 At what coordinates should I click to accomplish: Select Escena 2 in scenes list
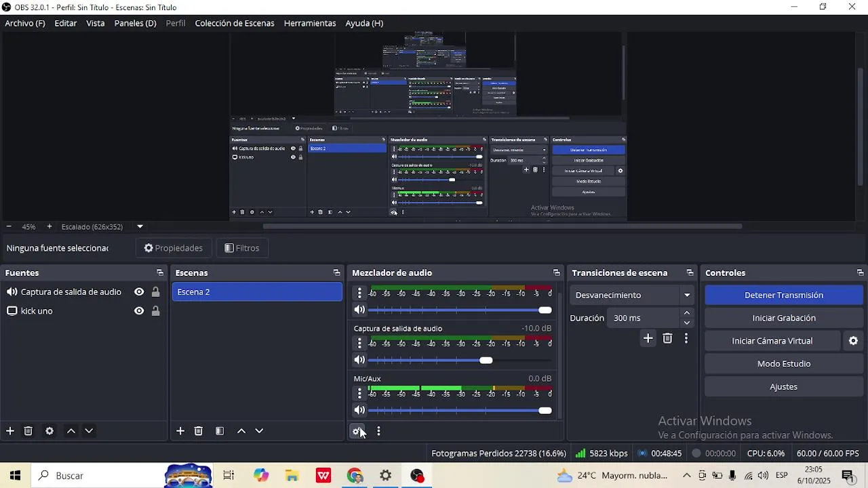[x=257, y=292]
